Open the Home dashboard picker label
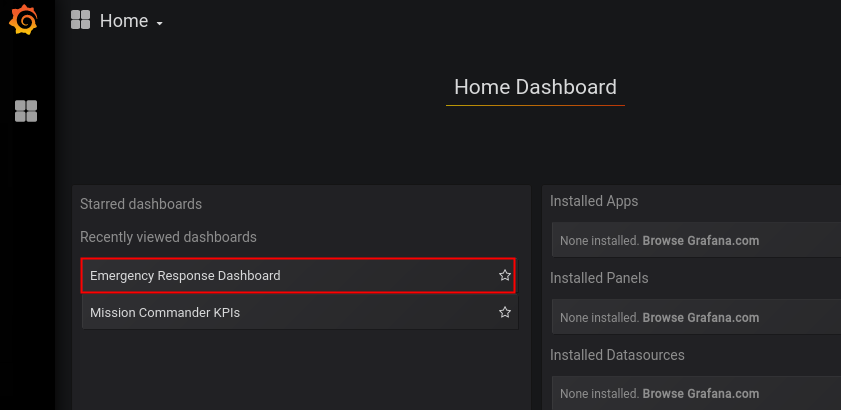841x410 pixels. 124,20
